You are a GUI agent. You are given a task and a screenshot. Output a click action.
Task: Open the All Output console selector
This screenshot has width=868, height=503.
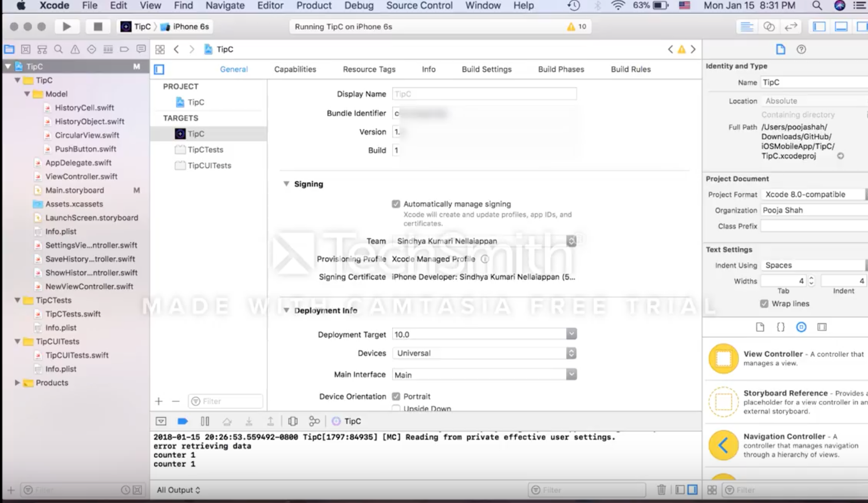tap(179, 490)
